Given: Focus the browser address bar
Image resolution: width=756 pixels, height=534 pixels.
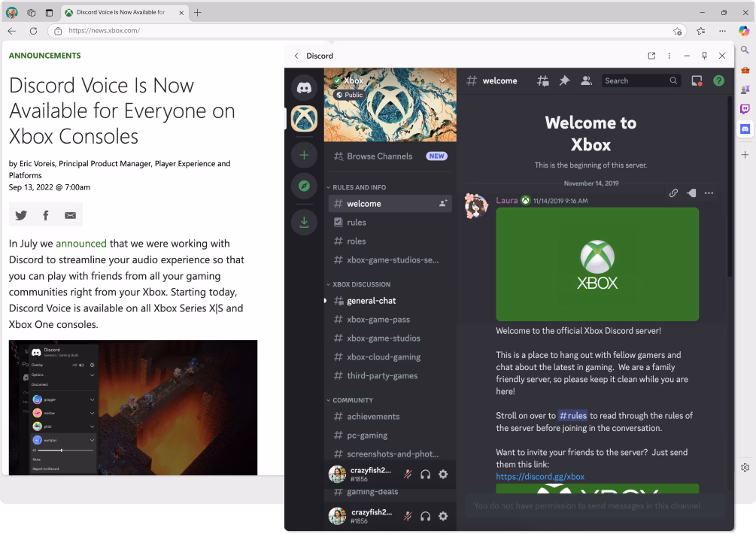Looking at the screenshot, I should (x=366, y=31).
